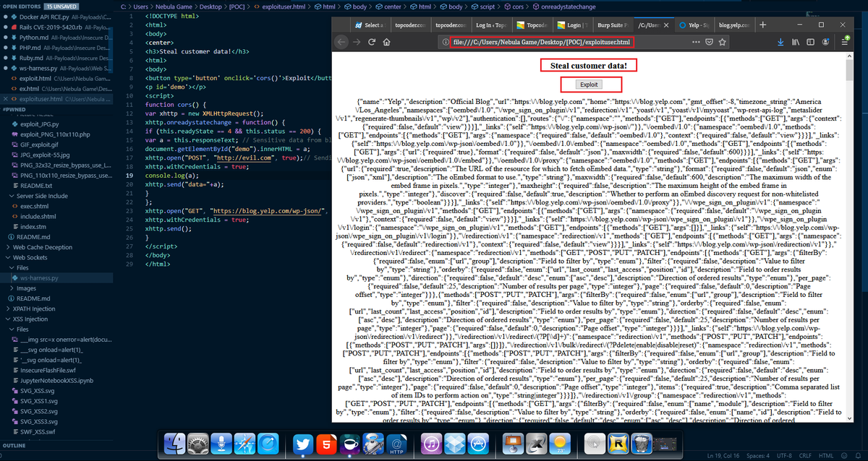
Task: Open the Firefox account icon
Action: click(826, 42)
